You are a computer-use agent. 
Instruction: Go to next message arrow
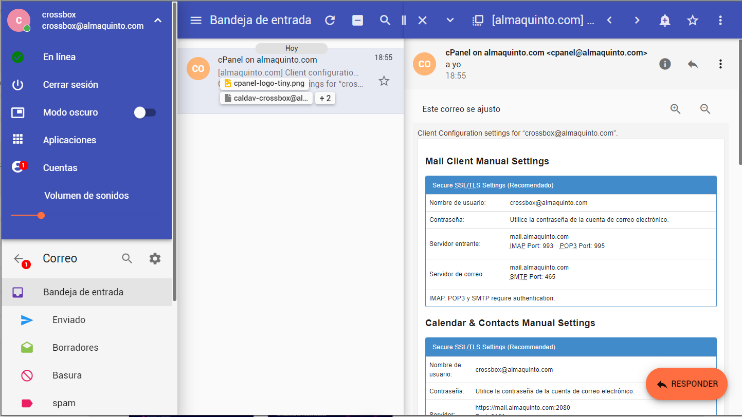point(637,20)
